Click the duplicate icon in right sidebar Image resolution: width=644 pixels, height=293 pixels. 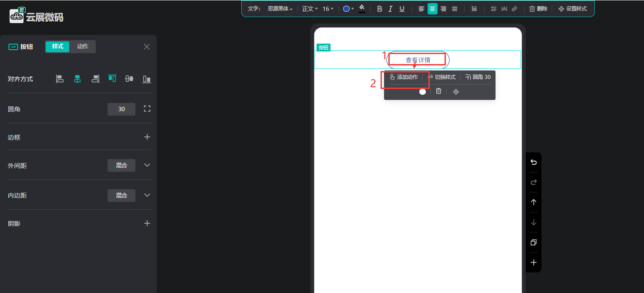coord(533,242)
